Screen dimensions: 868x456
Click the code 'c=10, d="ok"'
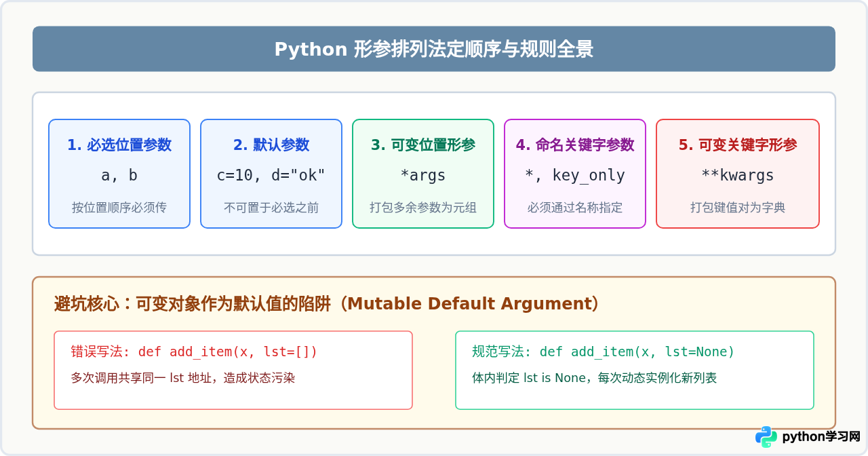click(x=271, y=175)
